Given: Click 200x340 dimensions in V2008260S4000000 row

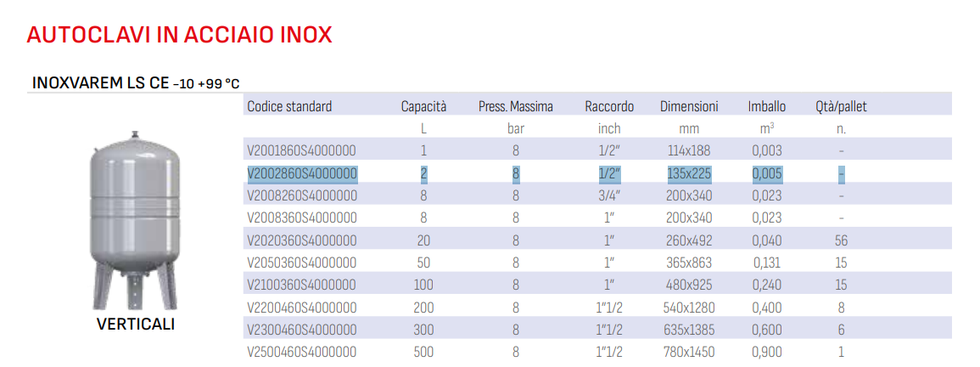Looking at the screenshot, I should [x=689, y=196].
